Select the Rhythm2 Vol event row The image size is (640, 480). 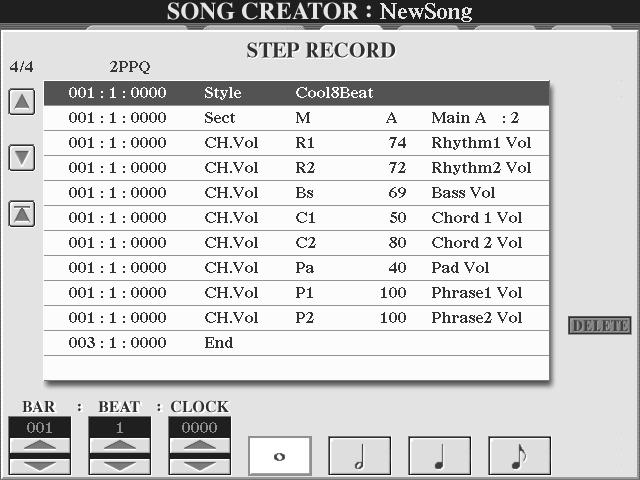[x=297, y=168]
